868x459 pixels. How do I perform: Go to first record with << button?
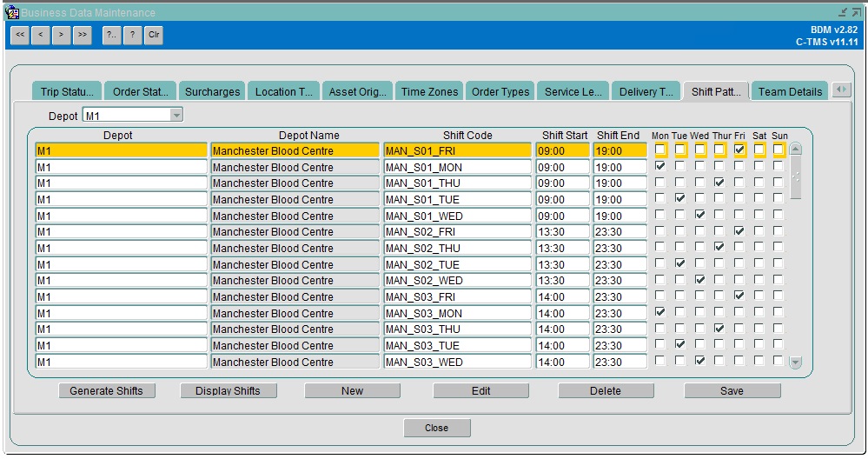[x=20, y=35]
